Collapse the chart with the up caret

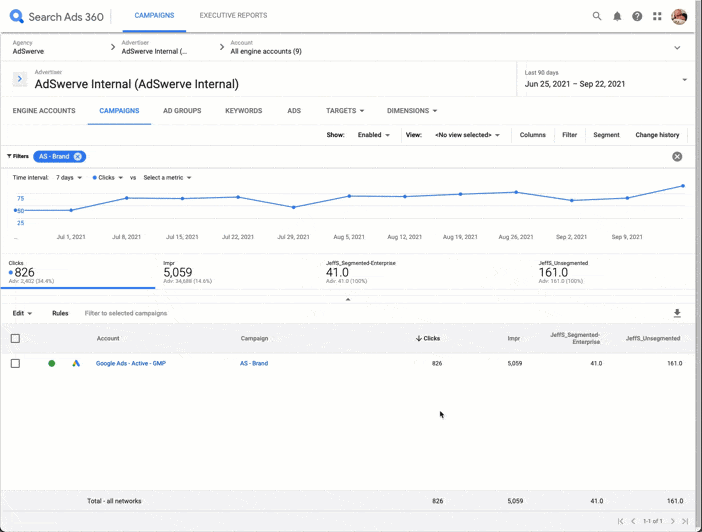click(348, 299)
